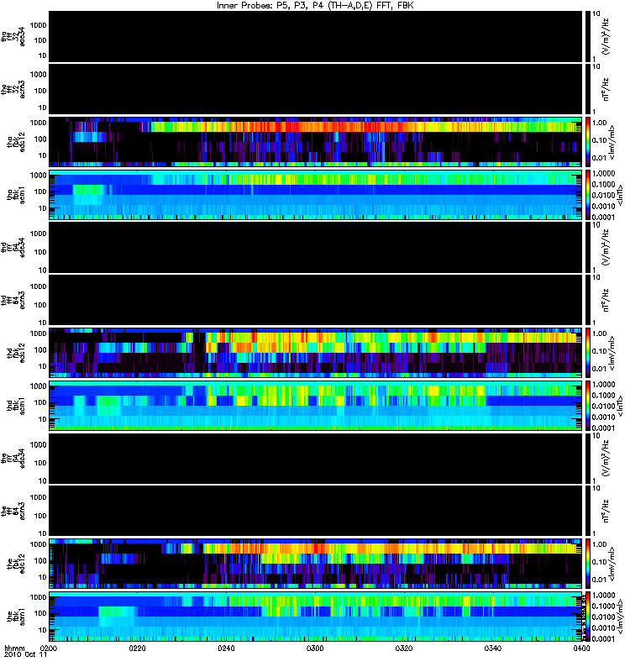Select the tha fbk edc12 spectrogram panel
The height and width of the screenshot is (672, 630).
pos(315,141)
